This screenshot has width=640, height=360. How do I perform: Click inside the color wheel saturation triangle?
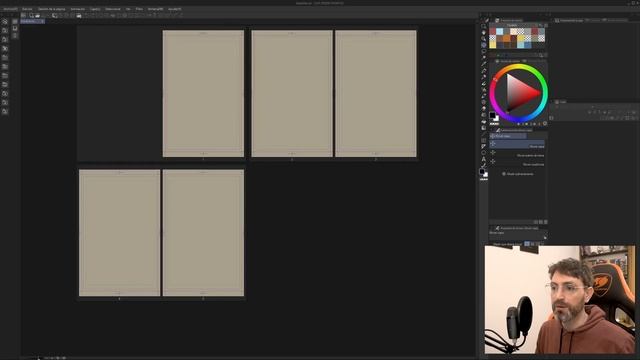(x=519, y=93)
